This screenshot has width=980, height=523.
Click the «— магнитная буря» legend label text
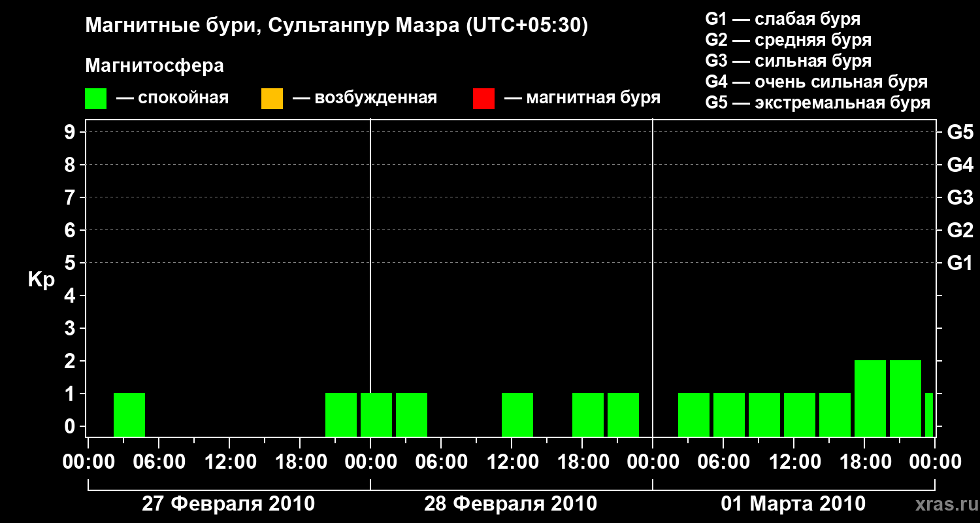pyautogui.click(x=582, y=99)
